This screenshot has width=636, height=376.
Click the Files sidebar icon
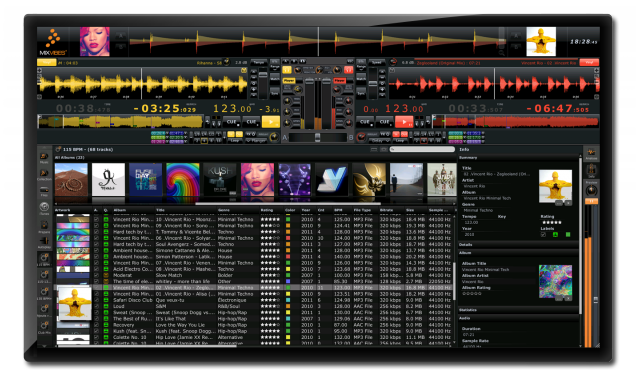[x=44, y=191]
